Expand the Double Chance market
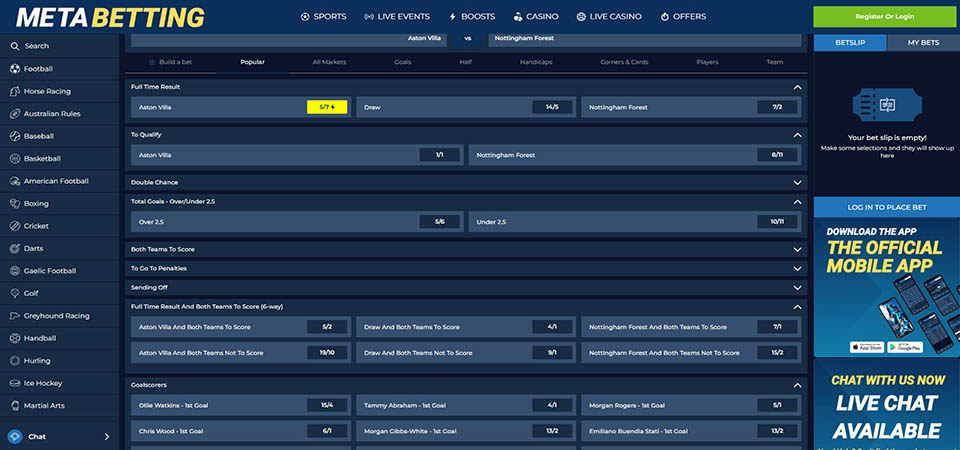The height and width of the screenshot is (450, 960). pos(797,182)
